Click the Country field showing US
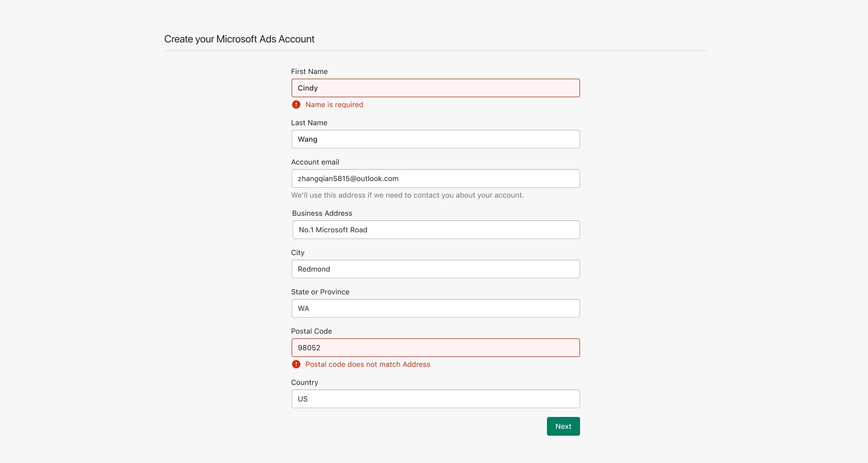The image size is (868, 463). pyautogui.click(x=435, y=399)
